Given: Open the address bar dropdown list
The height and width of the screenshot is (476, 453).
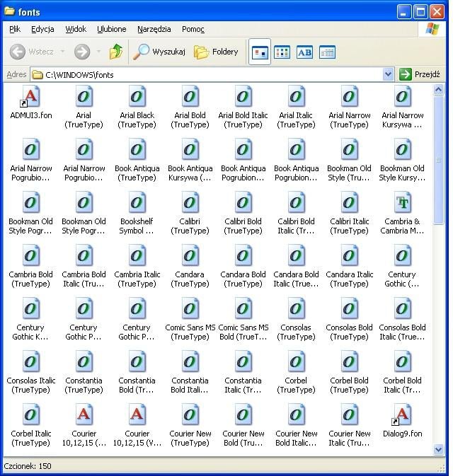Looking at the screenshot, I should tap(388, 74).
